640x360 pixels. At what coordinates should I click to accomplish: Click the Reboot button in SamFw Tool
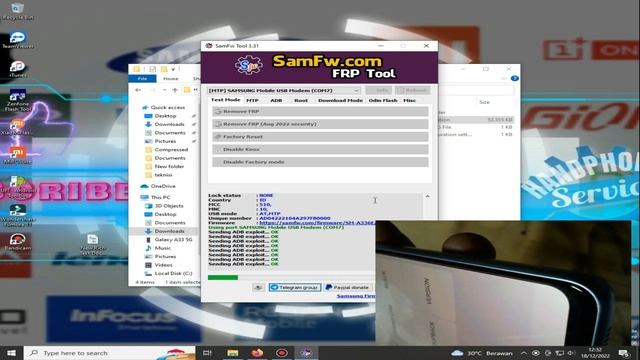coord(413,90)
